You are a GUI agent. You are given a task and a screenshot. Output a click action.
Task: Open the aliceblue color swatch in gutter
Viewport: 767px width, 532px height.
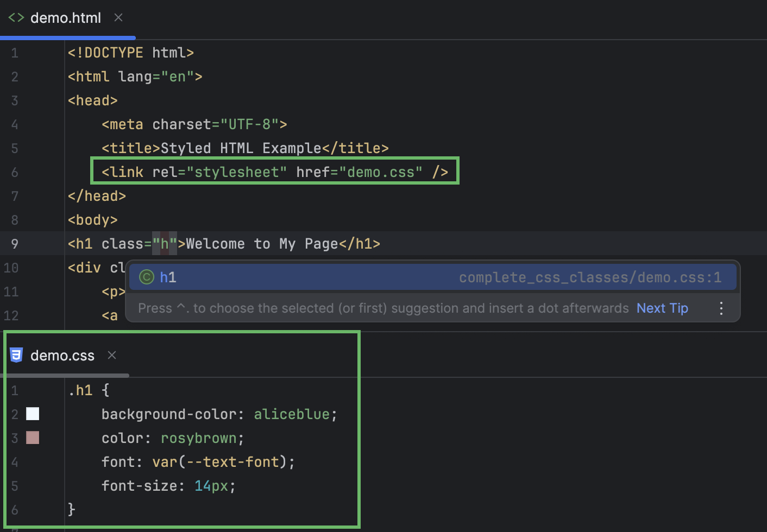tap(33, 414)
